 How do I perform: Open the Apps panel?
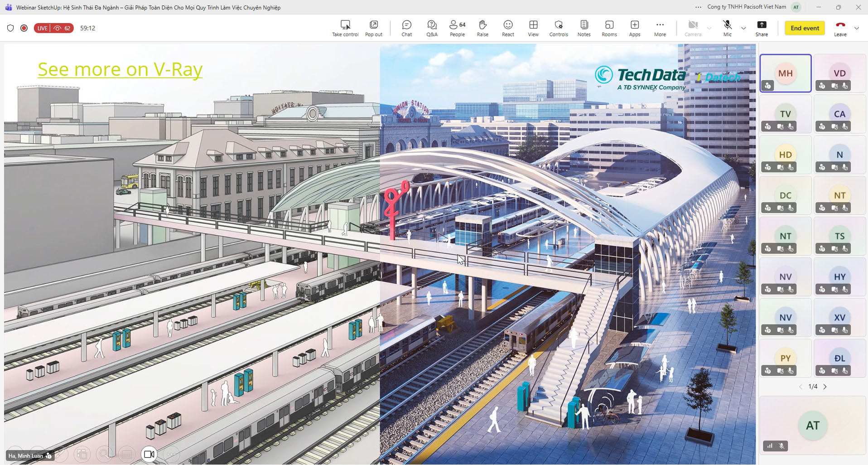[x=634, y=28]
